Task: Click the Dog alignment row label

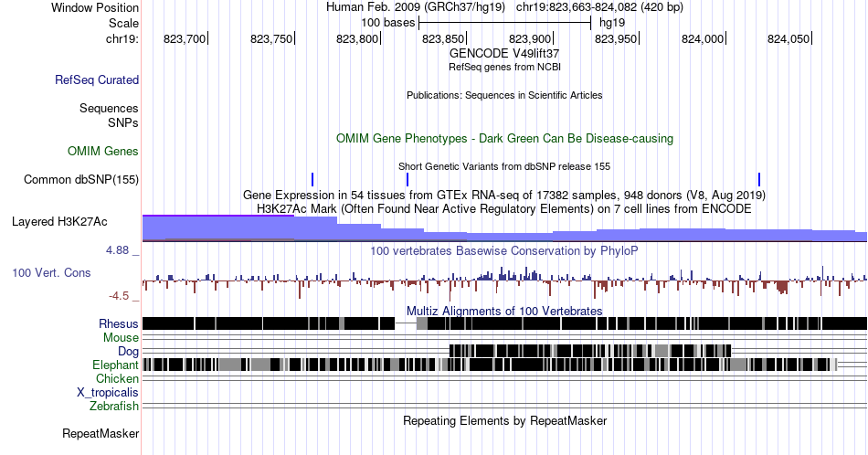Action: tap(128, 352)
